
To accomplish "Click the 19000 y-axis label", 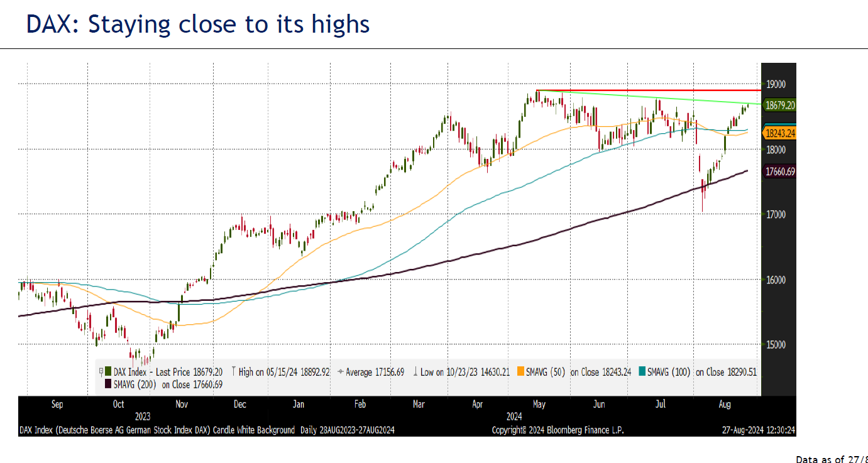I will tap(775, 84).
